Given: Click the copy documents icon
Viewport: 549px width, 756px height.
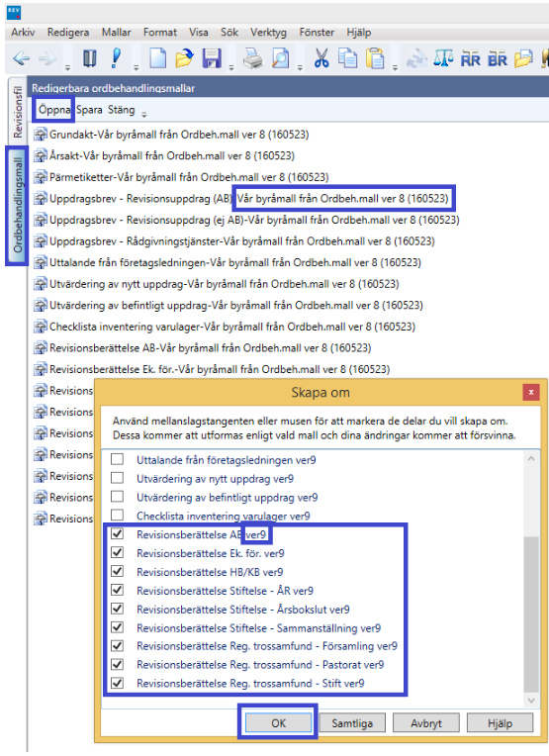Looking at the screenshot, I should 347,58.
